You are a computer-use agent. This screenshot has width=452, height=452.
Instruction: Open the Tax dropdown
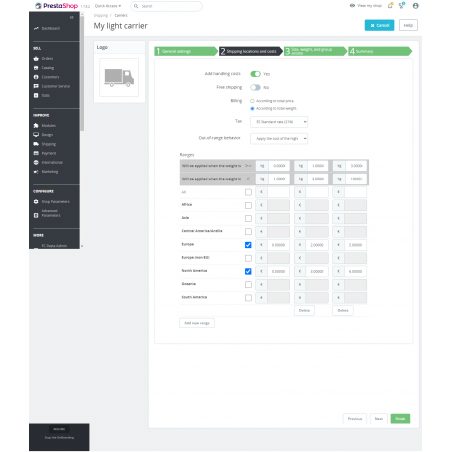[x=279, y=122]
